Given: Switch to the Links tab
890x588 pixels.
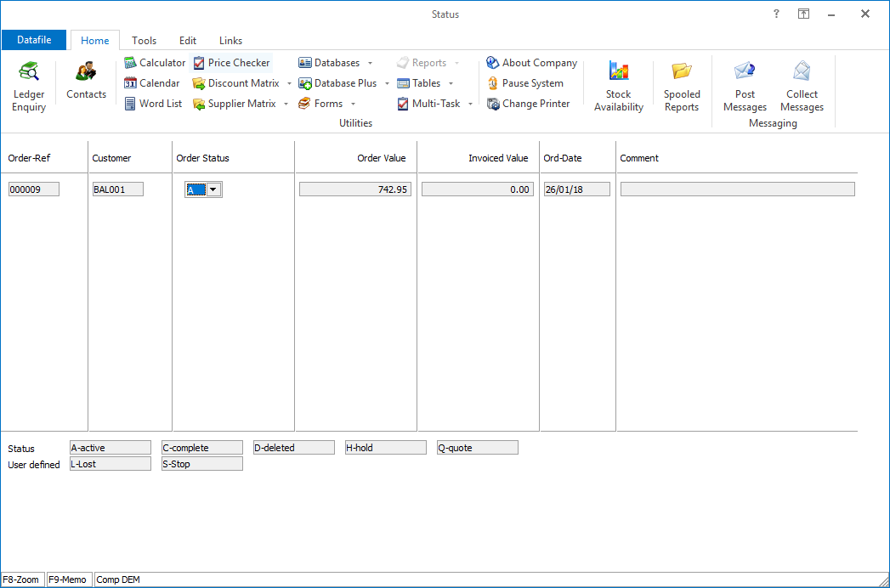Looking at the screenshot, I should (230, 40).
